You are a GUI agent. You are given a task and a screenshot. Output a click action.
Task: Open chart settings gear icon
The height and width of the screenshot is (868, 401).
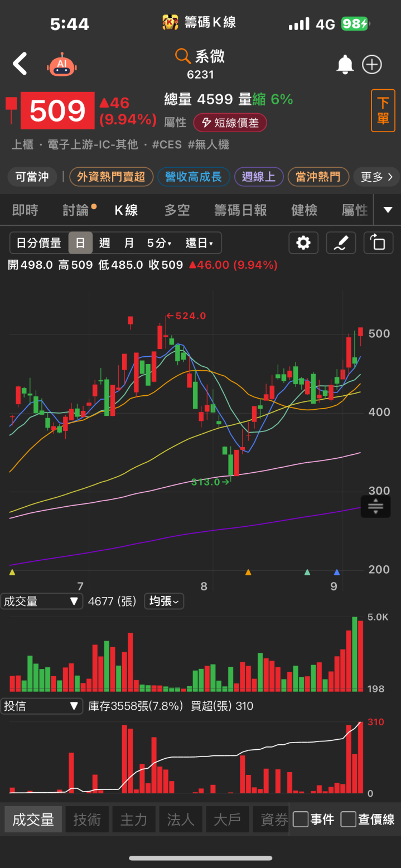coord(303,243)
